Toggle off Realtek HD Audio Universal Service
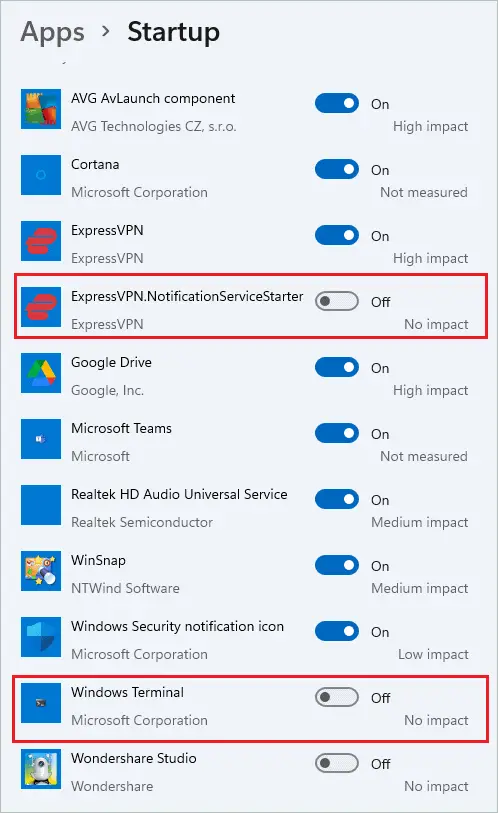This screenshot has width=498, height=813. pos(337,499)
